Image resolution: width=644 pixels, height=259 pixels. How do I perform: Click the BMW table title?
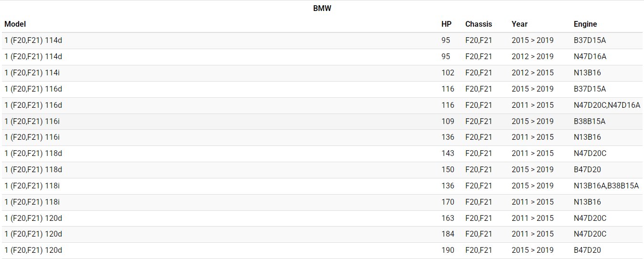(322, 8)
